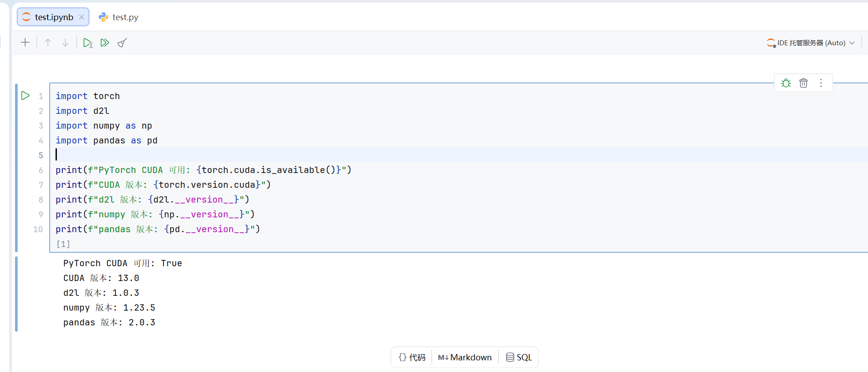Open cell more-options vertical dots
The image size is (868, 372).
coord(821,83)
